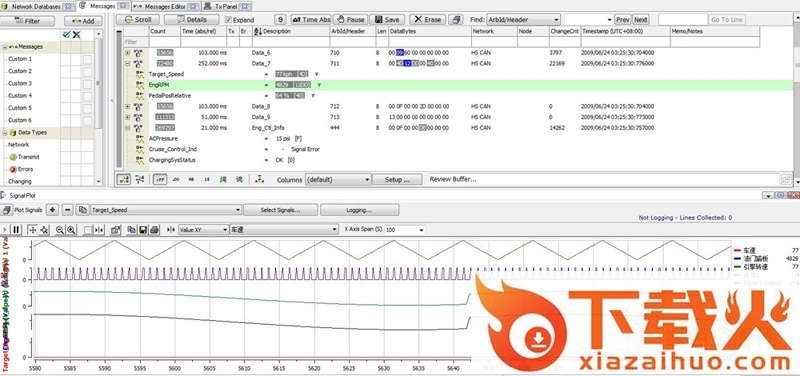Click the stacked windows icon next to Erase
Image resolution: width=800 pixels, height=376 pixels.
pyautogui.click(x=456, y=19)
